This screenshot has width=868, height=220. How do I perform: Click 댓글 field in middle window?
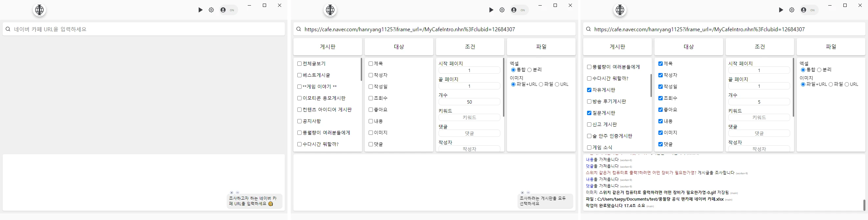tap(469, 133)
